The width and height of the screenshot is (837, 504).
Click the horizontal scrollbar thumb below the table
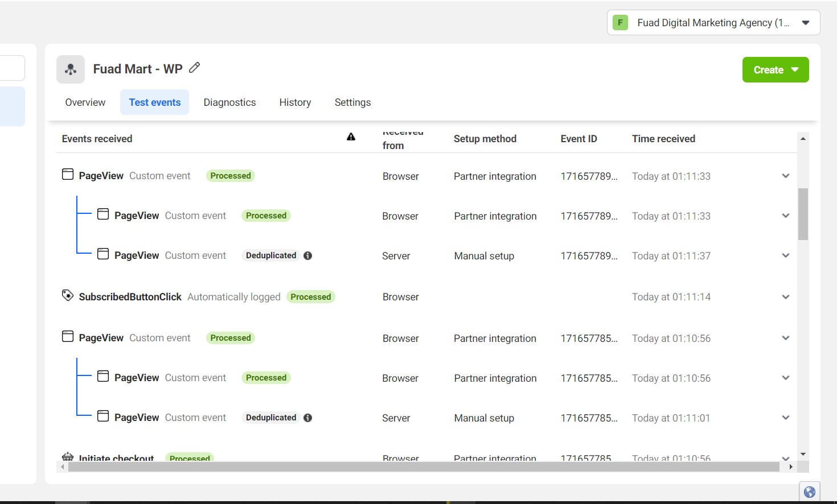point(424,467)
